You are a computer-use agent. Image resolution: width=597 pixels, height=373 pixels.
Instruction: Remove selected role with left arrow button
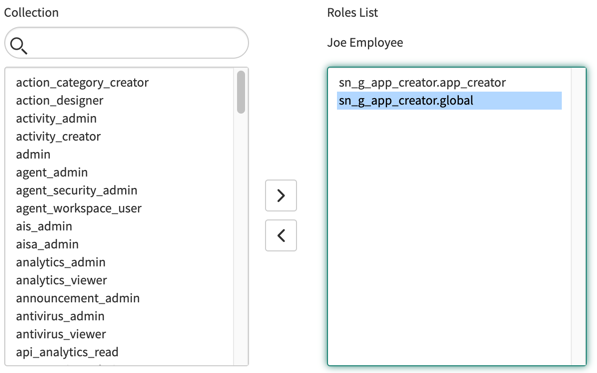pos(281,235)
